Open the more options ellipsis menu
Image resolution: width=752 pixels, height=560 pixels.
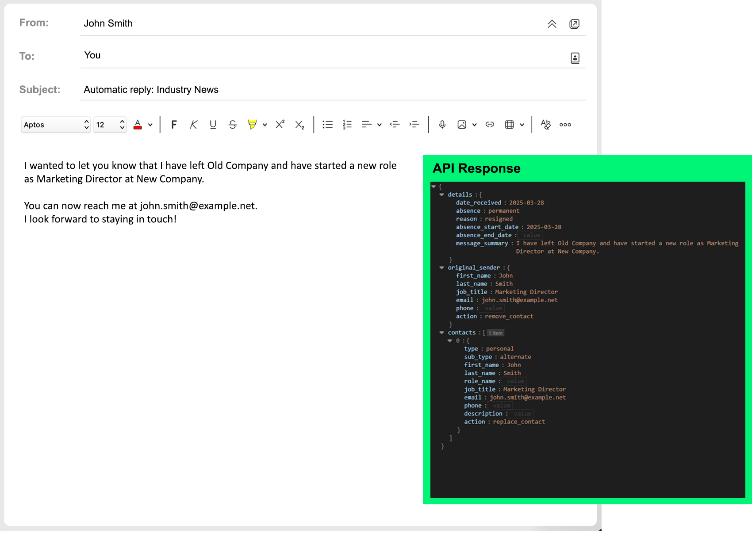(x=565, y=125)
